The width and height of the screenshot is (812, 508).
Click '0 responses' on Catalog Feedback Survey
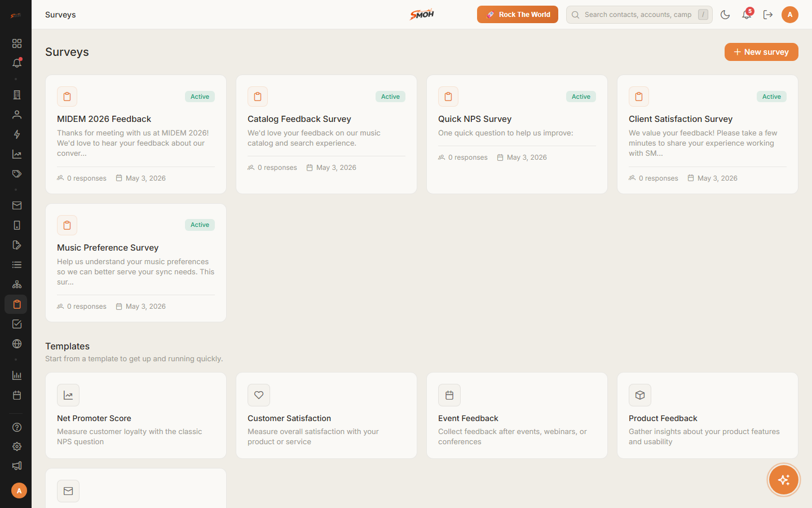(x=272, y=168)
